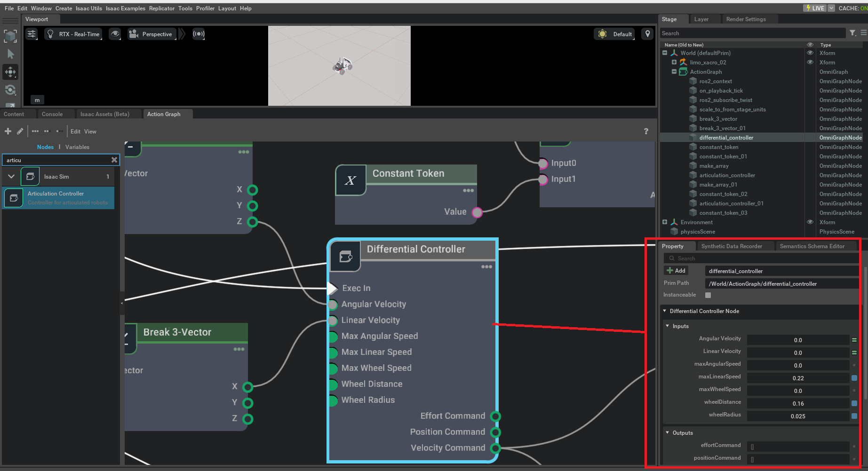Click the pencil edit icon in Action Graph toolbar
868x471 pixels.
pos(20,131)
